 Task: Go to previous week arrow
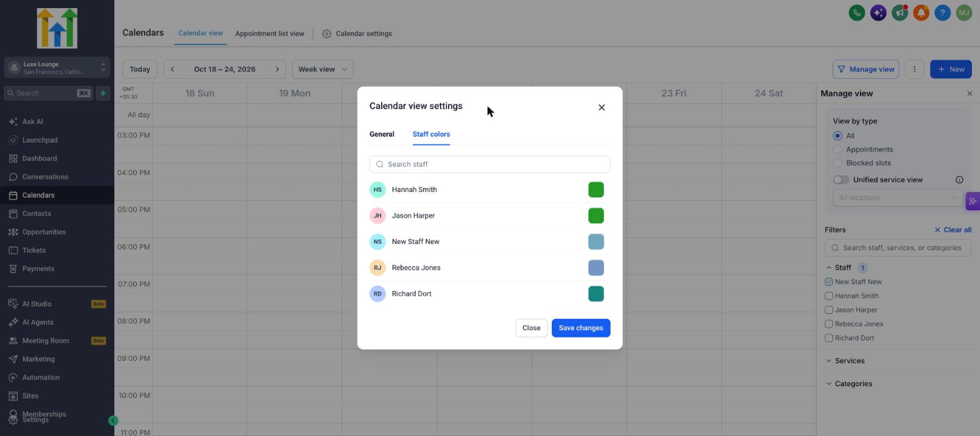[x=172, y=69]
